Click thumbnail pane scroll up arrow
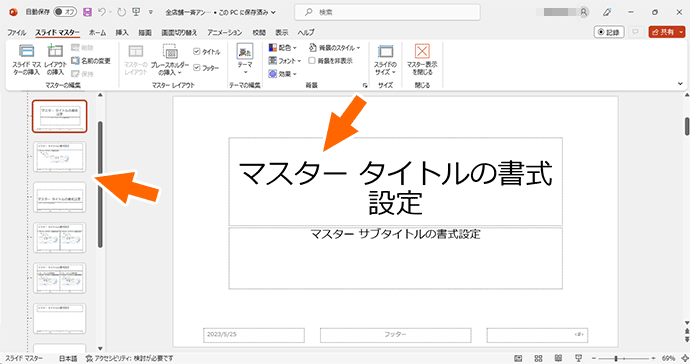 coord(100,95)
